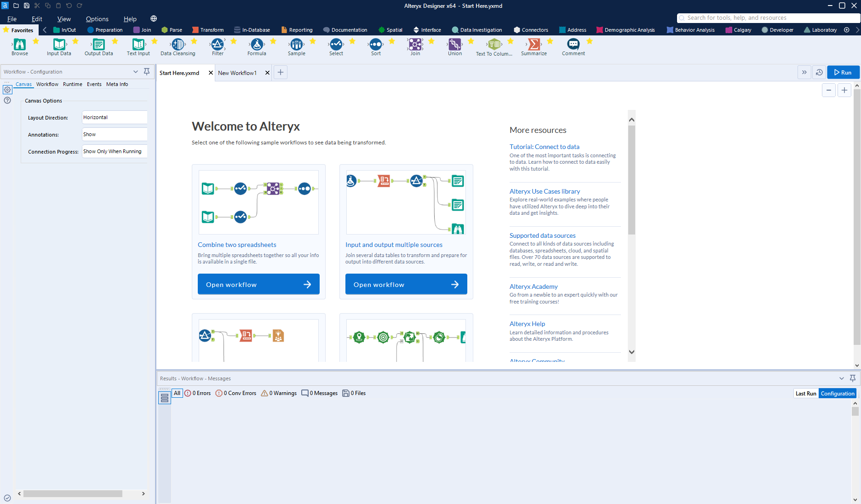The height and width of the screenshot is (504, 861).
Task: Click the canvas zoom in plus button
Action: coord(844,90)
